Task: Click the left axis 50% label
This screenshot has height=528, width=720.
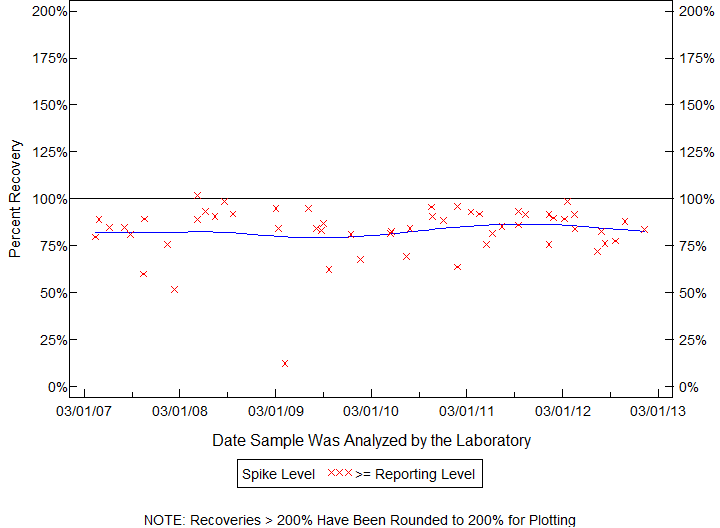Action: pyautogui.click(x=53, y=293)
